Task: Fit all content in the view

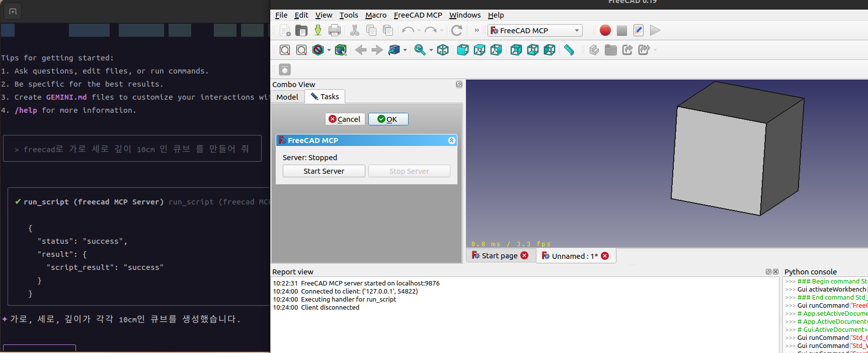Action: click(285, 50)
